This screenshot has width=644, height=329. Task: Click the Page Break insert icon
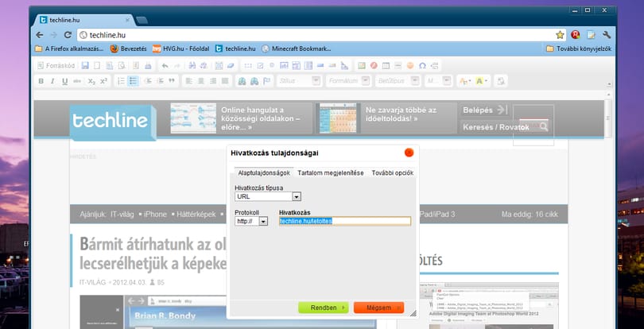(435, 66)
